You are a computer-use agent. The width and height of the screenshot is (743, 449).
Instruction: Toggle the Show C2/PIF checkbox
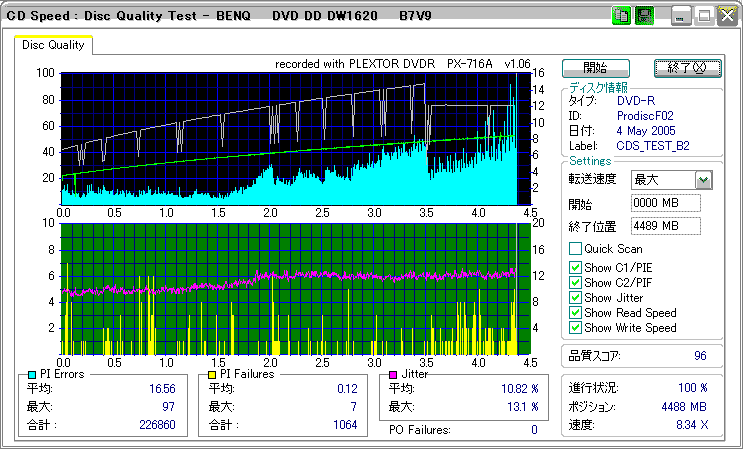click(x=575, y=282)
